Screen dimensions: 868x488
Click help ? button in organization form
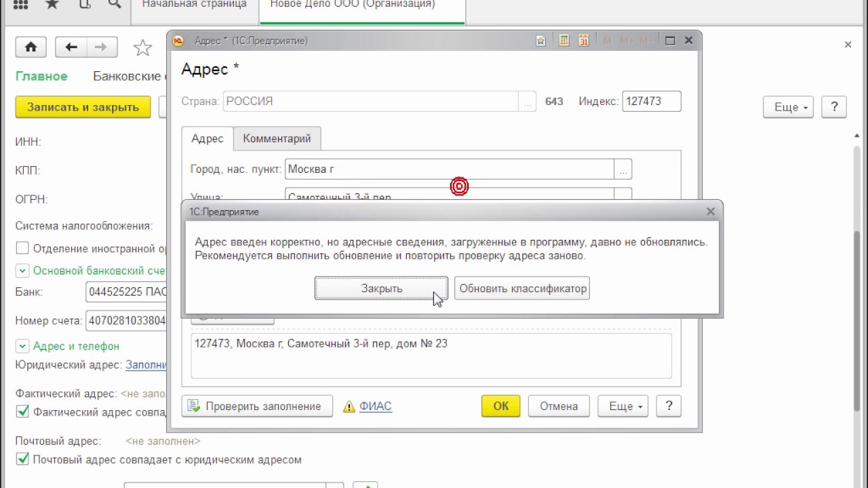(834, 107)
